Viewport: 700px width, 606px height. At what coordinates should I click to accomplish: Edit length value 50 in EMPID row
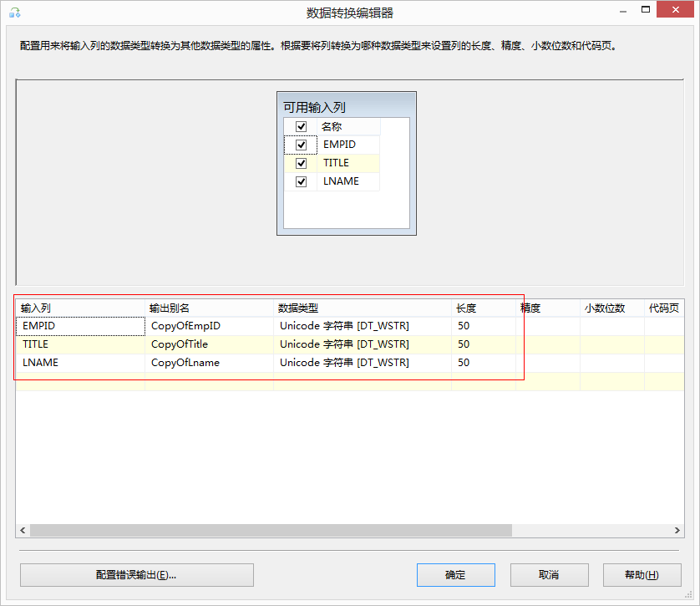point(484,326)
